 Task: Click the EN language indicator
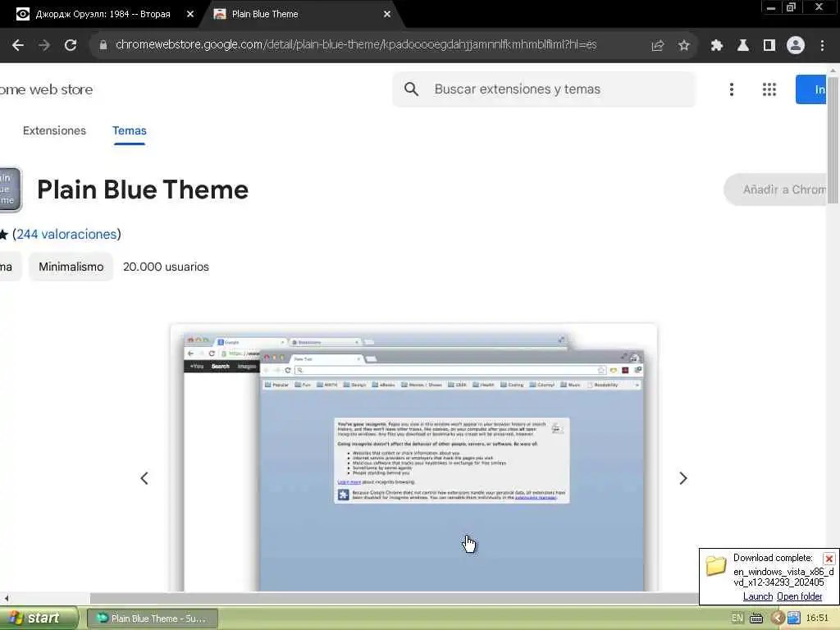click(737, 619)
